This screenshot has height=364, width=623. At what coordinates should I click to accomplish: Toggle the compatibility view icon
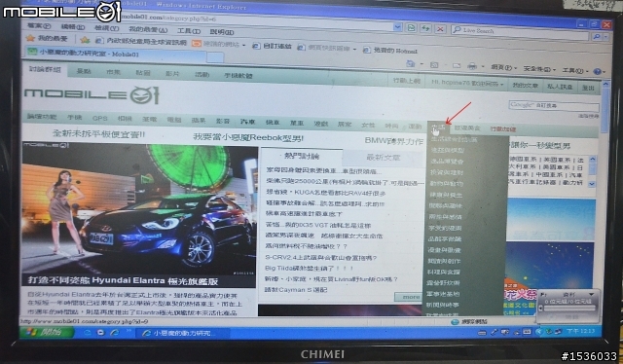click(x=411, y=28)
